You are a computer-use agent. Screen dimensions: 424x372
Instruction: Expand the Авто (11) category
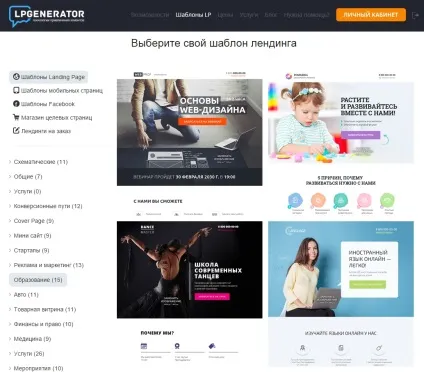point(26,295)
